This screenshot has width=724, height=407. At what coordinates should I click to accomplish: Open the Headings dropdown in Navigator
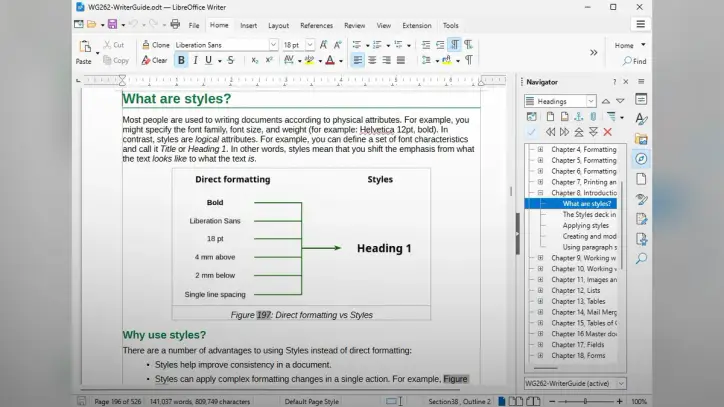[x=591, y=101]
